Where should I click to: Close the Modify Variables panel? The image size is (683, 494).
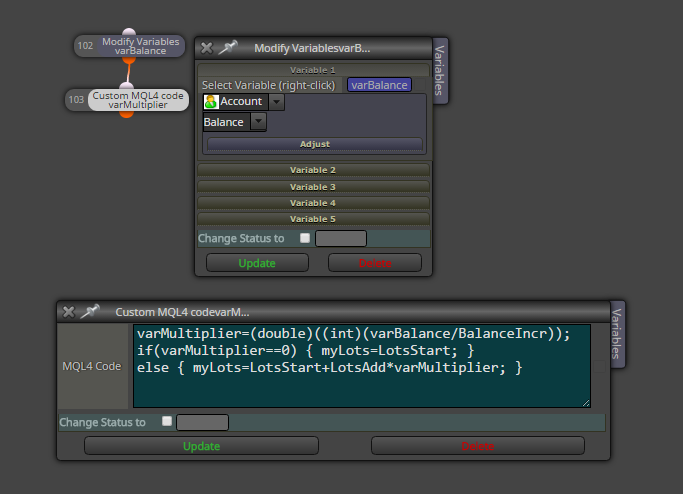206,48
